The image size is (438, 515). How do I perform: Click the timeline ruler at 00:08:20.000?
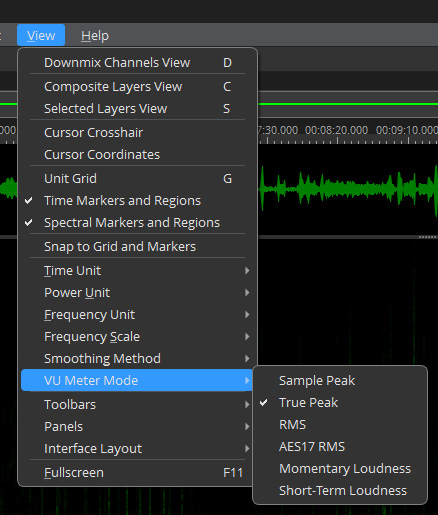click(337, 130)
